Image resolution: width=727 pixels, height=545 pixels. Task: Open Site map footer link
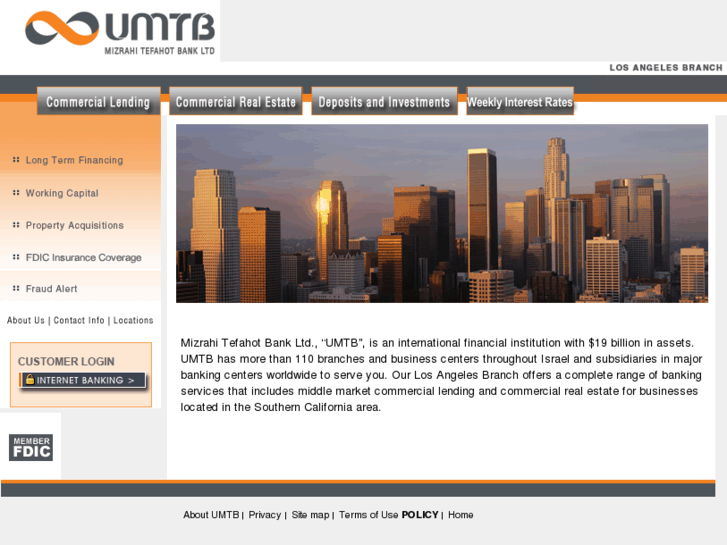click(x=310, y=515)
